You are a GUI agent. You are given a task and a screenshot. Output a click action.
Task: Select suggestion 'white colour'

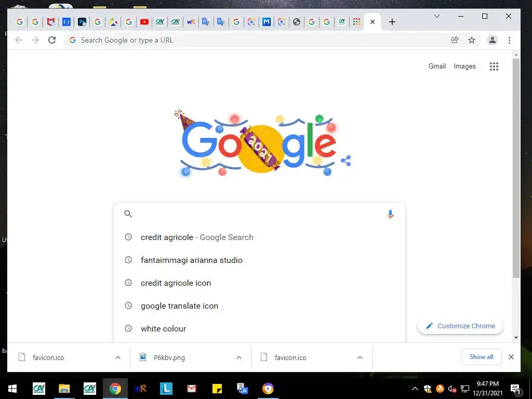(260, 328)
